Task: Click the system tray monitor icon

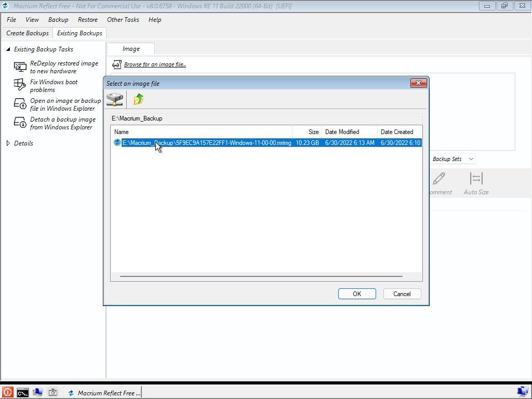Action: click(x=523, y=392)
